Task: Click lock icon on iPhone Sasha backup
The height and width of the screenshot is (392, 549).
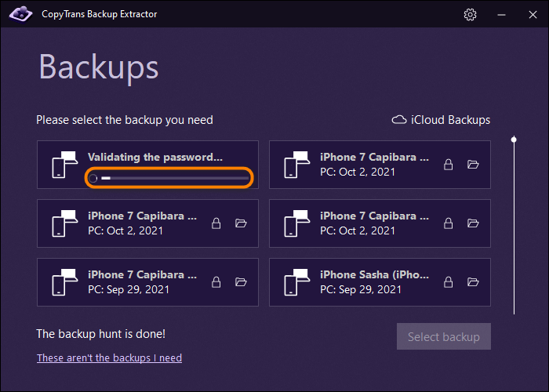Action: 448,282
